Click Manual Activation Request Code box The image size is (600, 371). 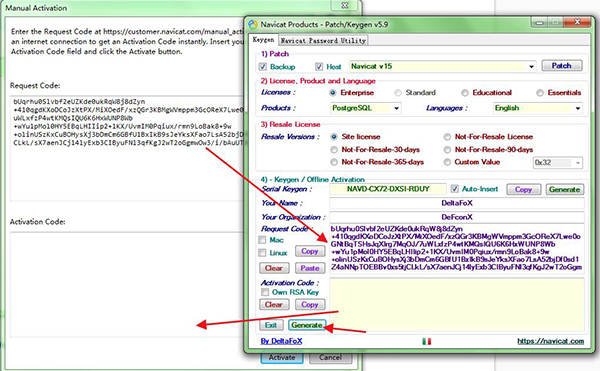pos(127,148)
